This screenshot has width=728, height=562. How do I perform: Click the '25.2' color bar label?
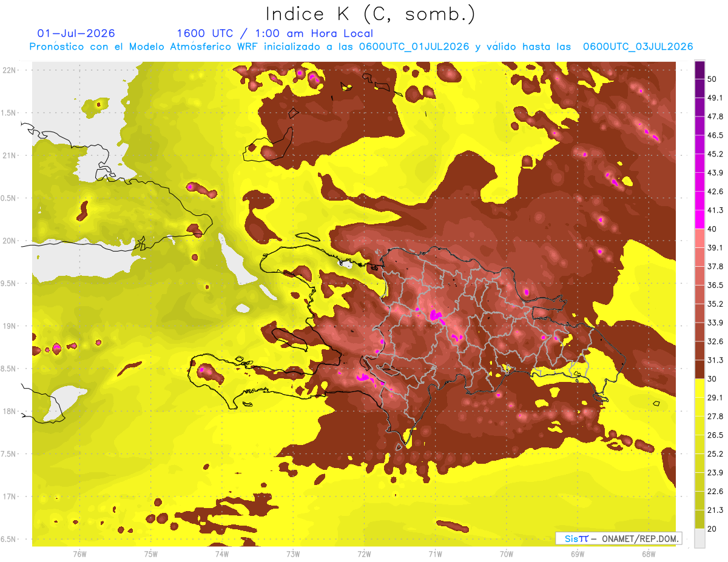click(715, 454)
